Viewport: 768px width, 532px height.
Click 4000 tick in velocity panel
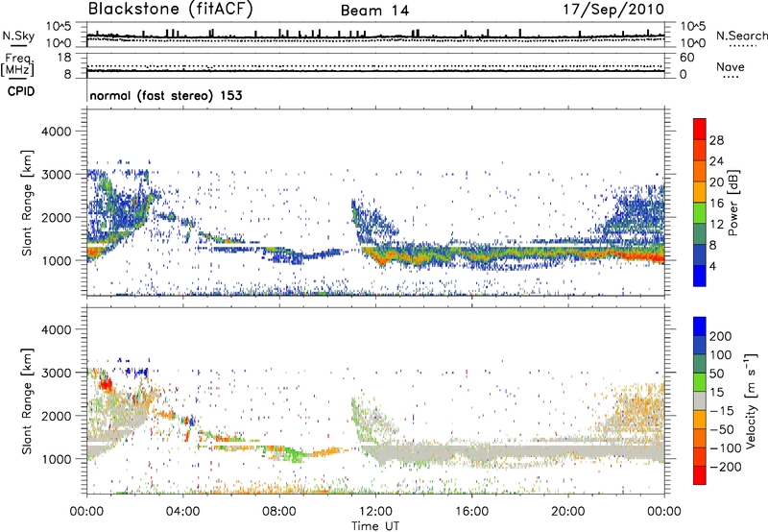[x=56, y=329]
